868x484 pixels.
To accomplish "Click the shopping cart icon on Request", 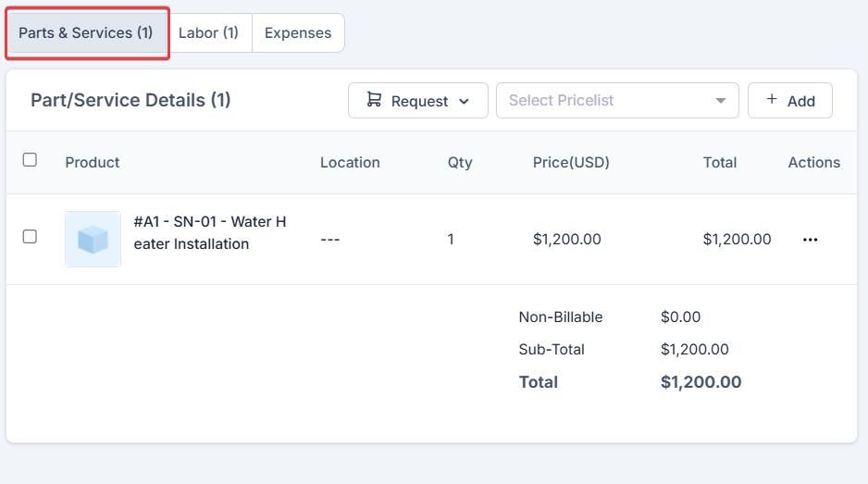I will 374,100.
